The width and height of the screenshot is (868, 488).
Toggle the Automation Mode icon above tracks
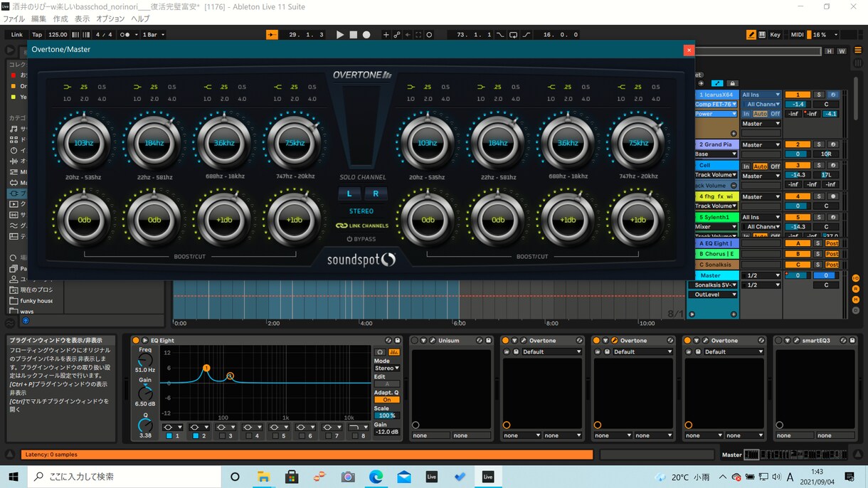(717, 83)
